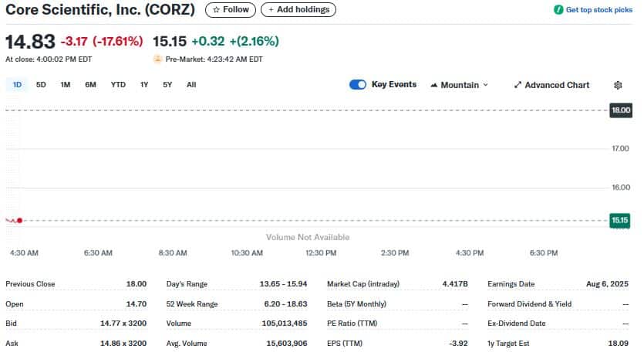Click the Avg. Volume value 15,603,906

(x=287, y=344)
